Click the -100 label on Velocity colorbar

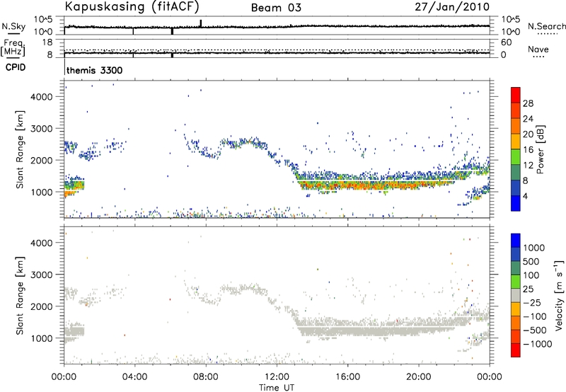coord(535,316)
